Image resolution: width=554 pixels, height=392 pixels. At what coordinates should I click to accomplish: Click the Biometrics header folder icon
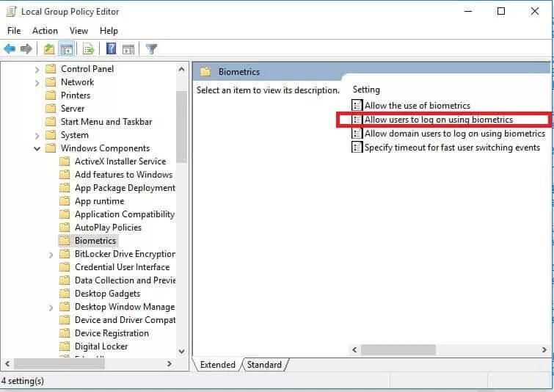[205, 72]
